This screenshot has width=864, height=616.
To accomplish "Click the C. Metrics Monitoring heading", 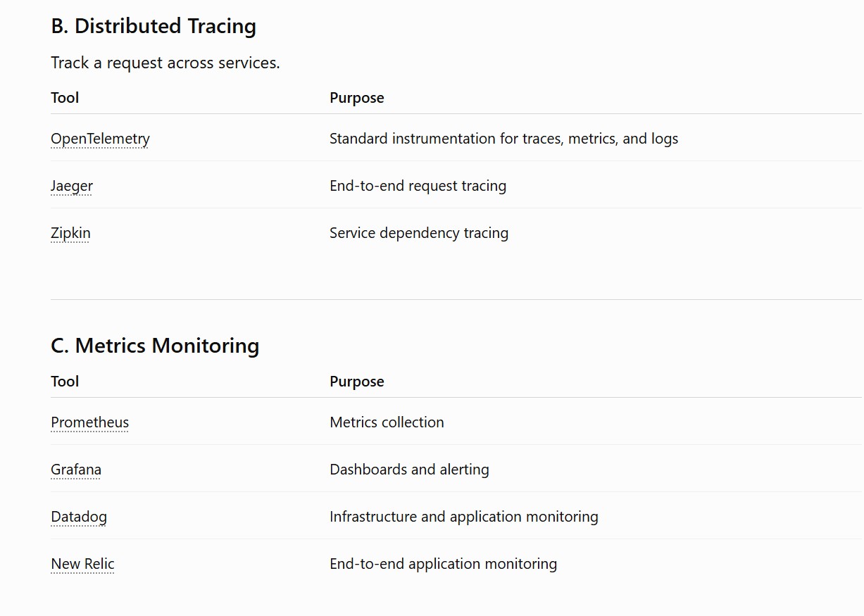I will pyautogui.click(x=155, y=346).
